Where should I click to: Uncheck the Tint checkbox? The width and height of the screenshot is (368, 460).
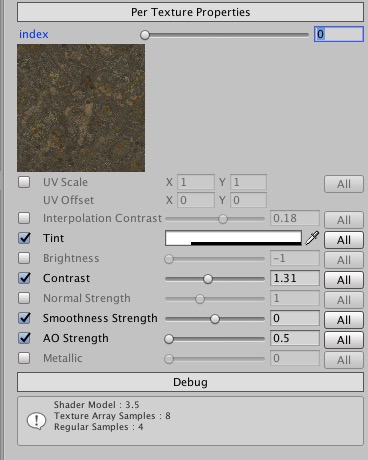24,238
